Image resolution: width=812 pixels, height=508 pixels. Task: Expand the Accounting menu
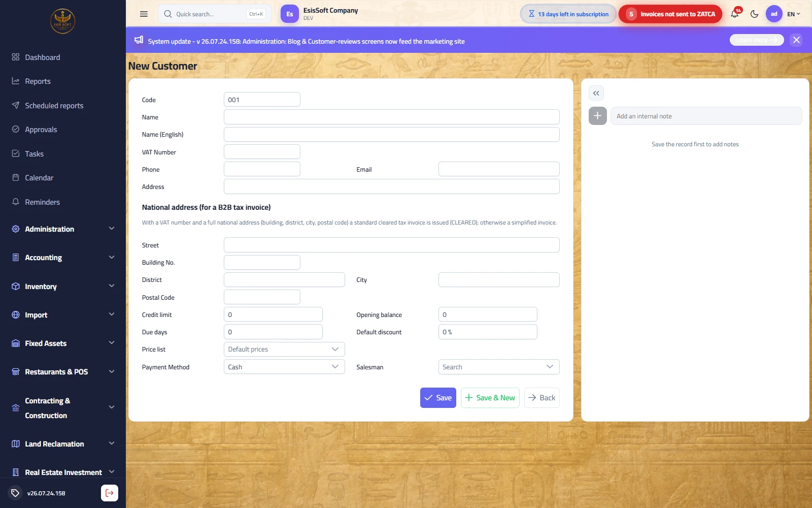tap(63, 258)
